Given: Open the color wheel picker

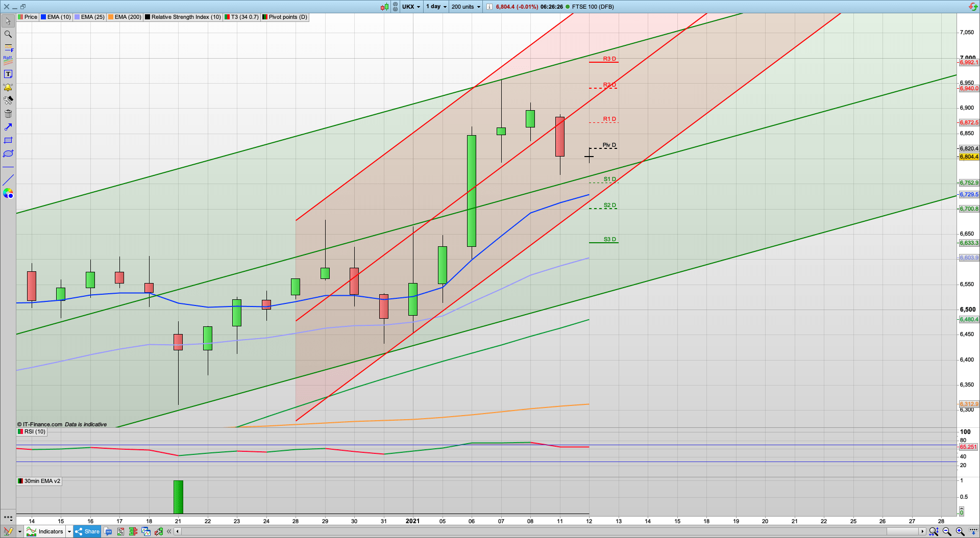Looking at the screenshot, I should point(8,193).
